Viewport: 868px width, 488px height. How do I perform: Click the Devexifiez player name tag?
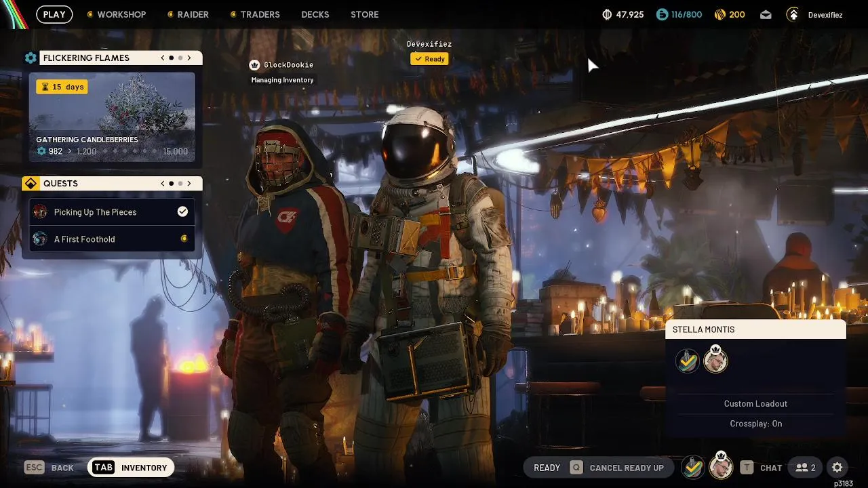point(429,44)
